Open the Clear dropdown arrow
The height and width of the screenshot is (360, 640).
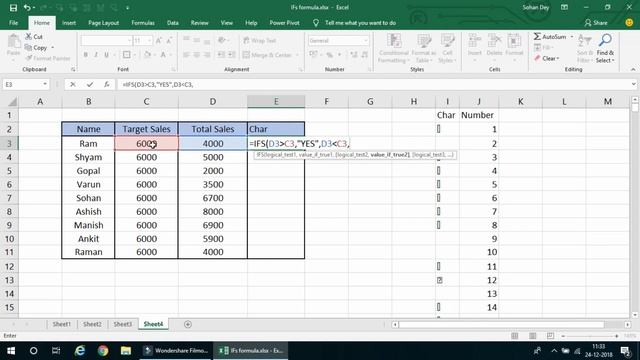coord(558,58)
